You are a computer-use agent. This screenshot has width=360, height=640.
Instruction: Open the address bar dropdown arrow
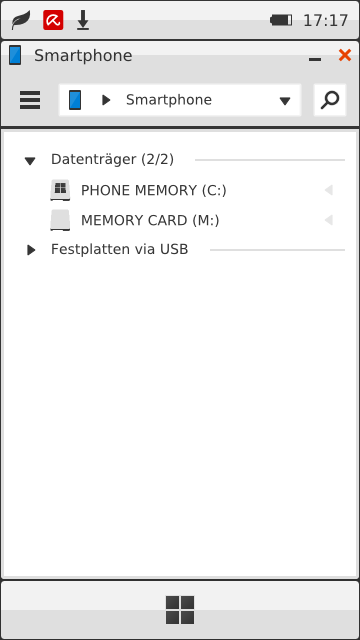[x=285, y=100]
